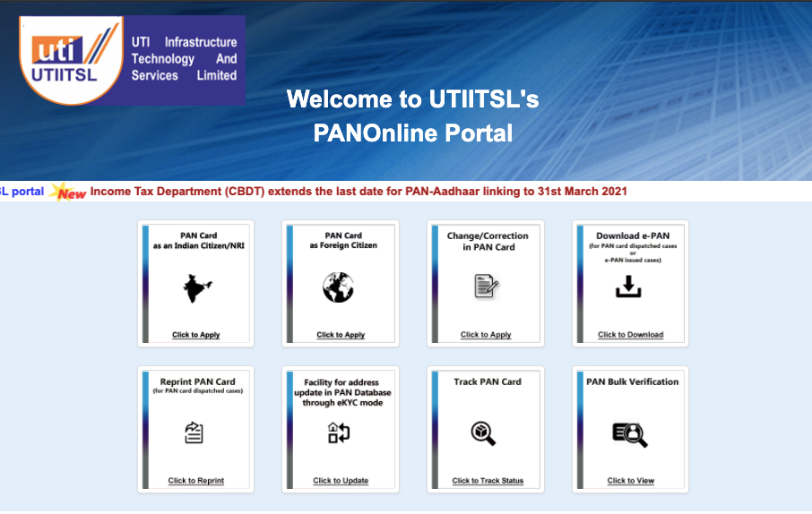The width and height of the screenshot is (812, 514).
Task: Click the address update eKYC icon
Action: 339,433
